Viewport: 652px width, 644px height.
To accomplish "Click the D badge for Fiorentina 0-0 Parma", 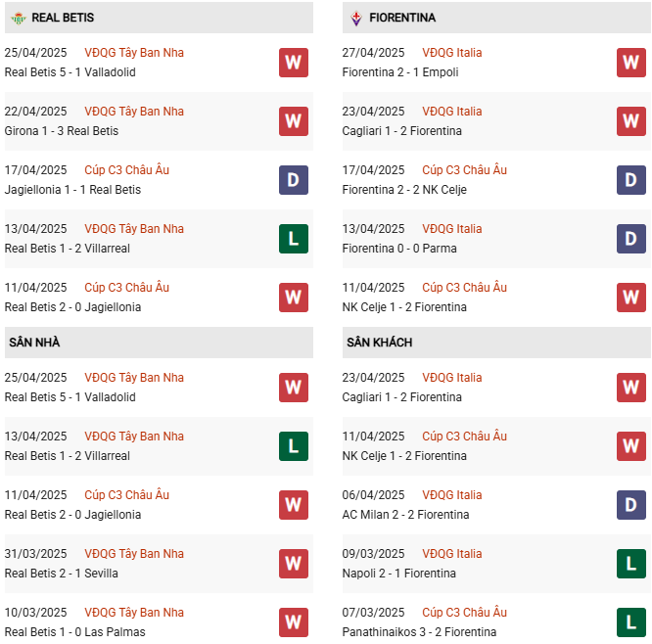I will click(631, 239).
